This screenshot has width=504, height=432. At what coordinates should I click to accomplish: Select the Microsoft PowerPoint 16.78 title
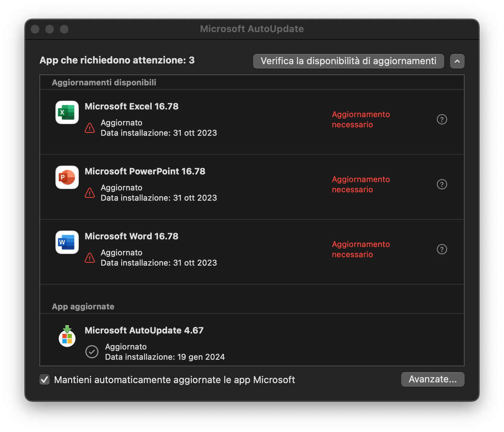pos(145,171)
